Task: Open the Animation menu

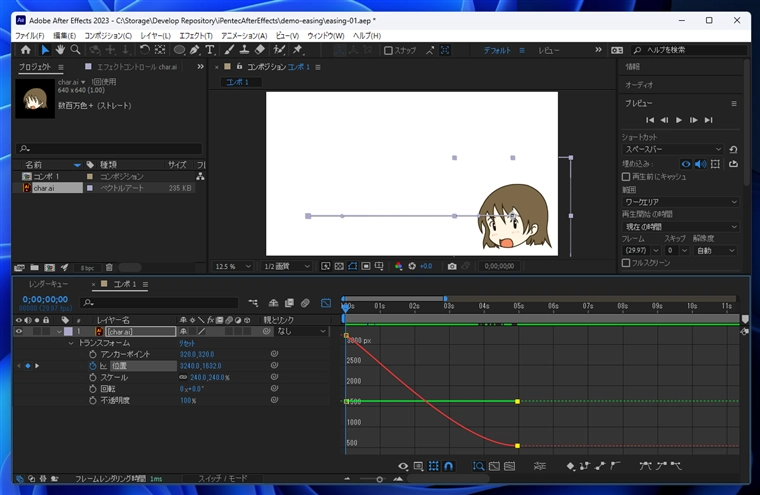Action: pos(244,36)
